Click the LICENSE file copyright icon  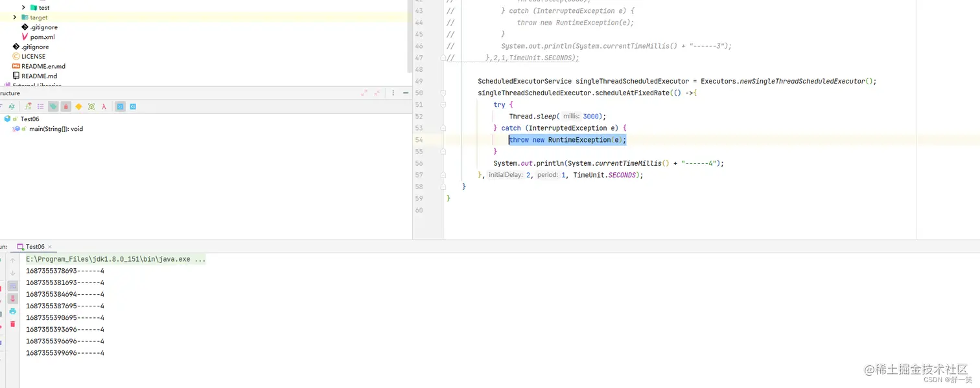16,56
